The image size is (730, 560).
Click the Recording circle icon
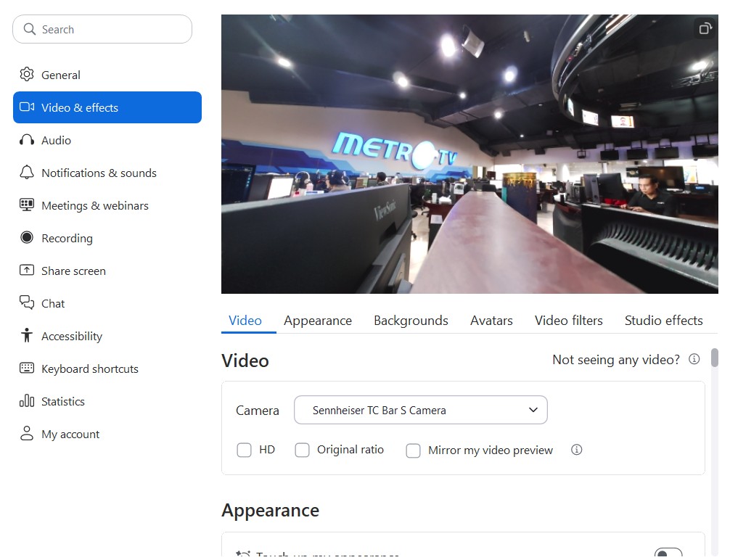tap(27, 237)
